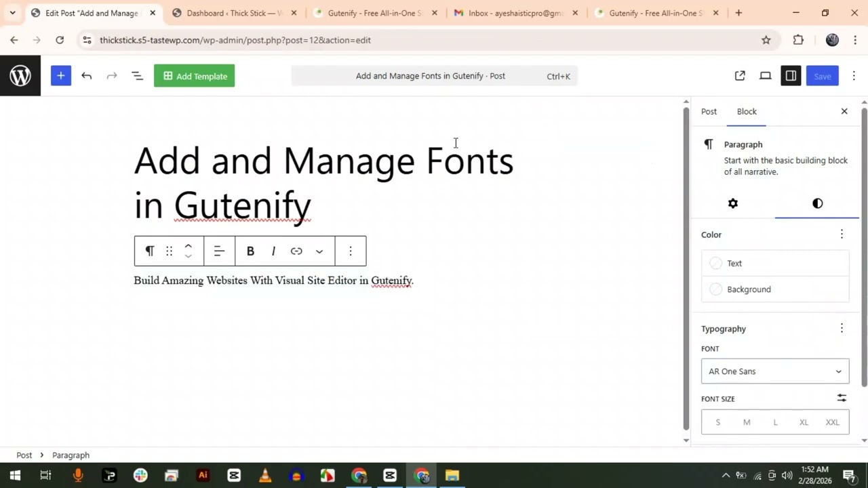The height and width of the screenshot is (488, 868).
Task: Open Windows Start menu
Action: (x=15, y=476)
